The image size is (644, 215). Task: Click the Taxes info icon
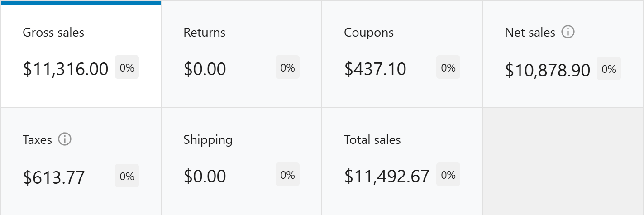coord(65,139)
